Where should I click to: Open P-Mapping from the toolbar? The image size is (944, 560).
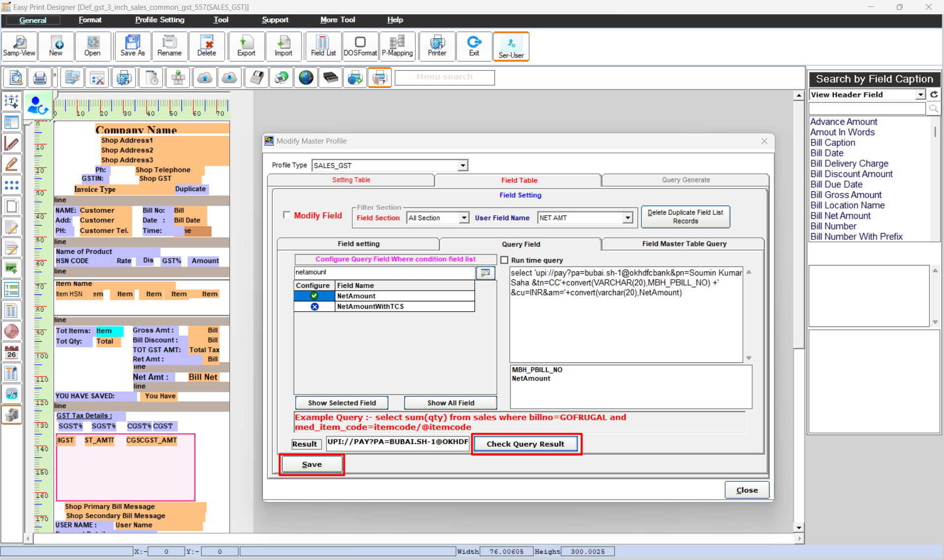[x=397, y=46]
